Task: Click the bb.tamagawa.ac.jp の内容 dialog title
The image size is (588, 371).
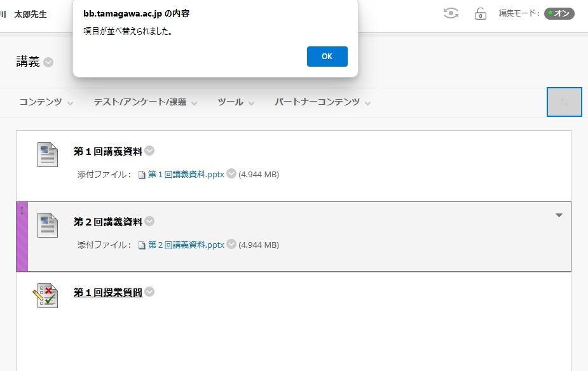Action: tap(137, 13)
